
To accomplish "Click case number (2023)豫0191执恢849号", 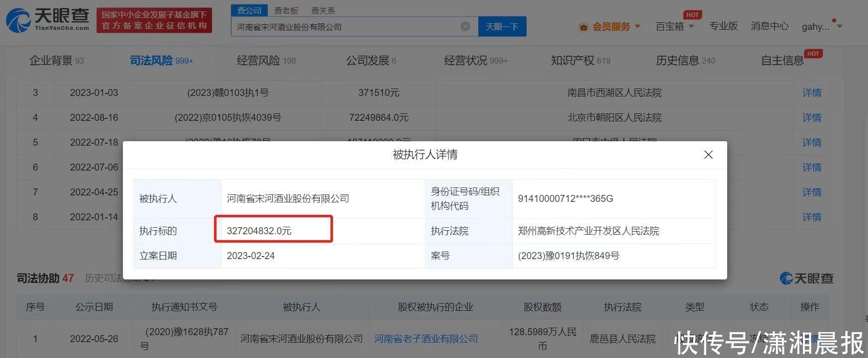I will [568, 256].
